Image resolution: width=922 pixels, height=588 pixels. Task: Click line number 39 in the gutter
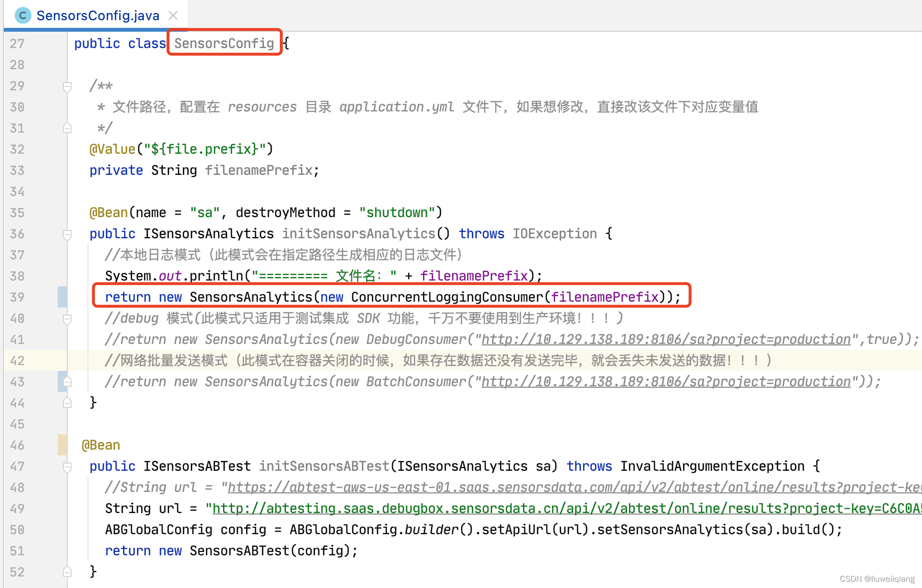pos(17,297)
